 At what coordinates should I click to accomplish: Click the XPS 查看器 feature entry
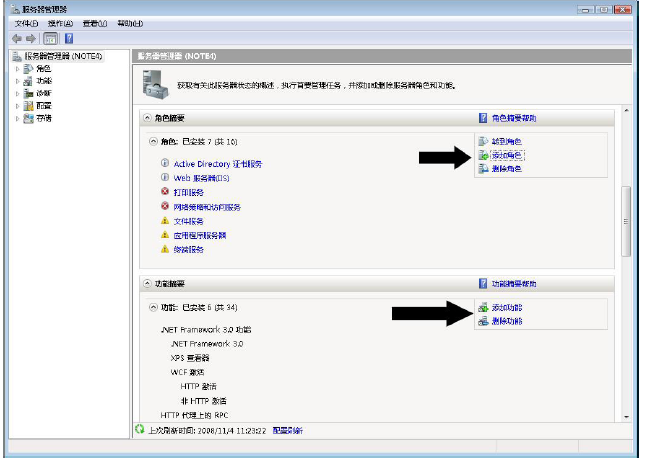click(x=189, y=358)
